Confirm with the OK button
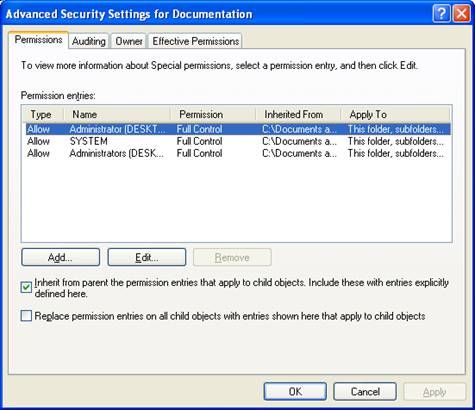475x410 pixels. [x=295, y=391]
